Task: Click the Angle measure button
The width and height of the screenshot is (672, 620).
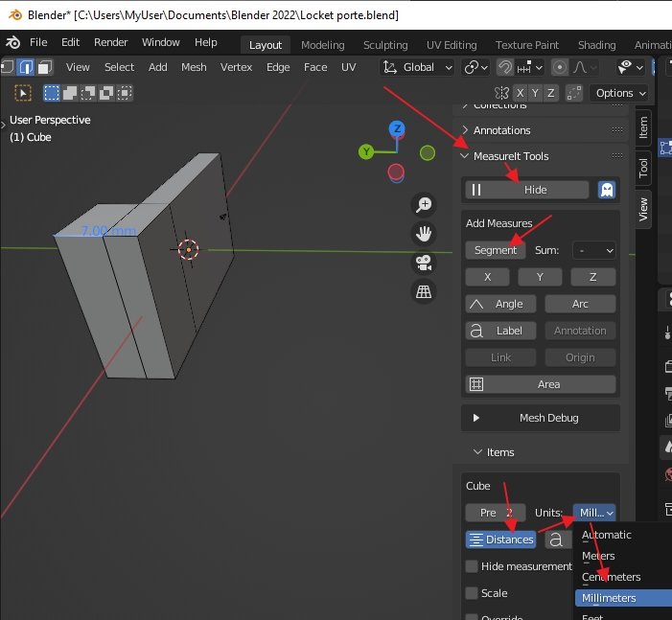Action: point(500,304)
